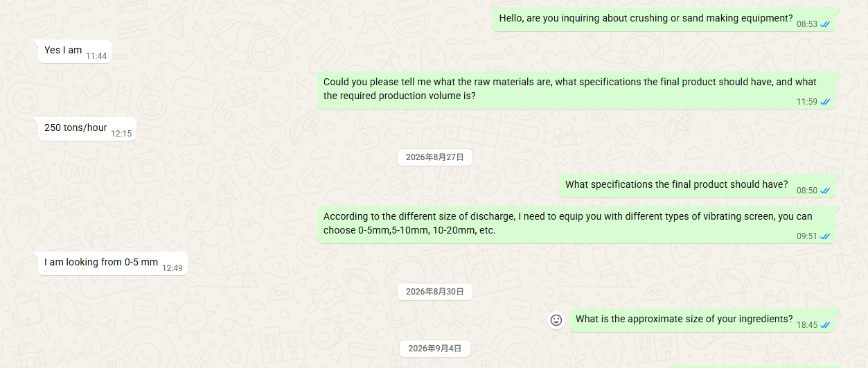The width and height of the screenshot is (868, 368).
Task: Click the "I am looking from 0-5 mm" message
Action: [112, 263]
